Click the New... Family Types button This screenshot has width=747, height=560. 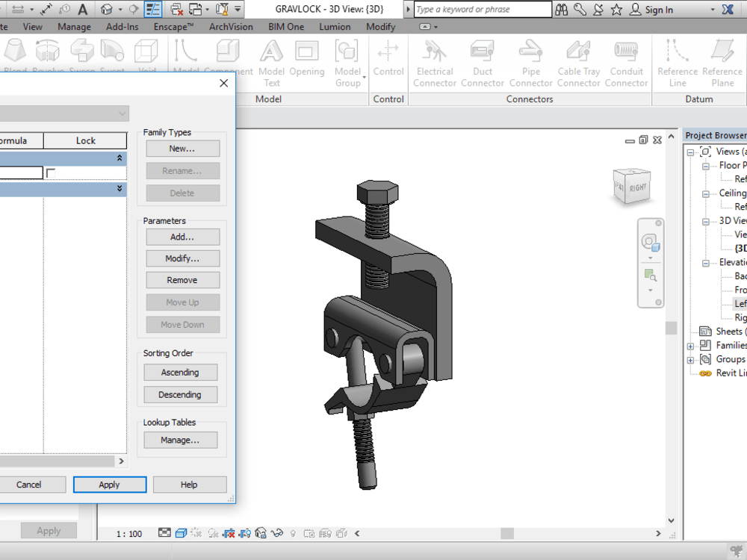182,148
